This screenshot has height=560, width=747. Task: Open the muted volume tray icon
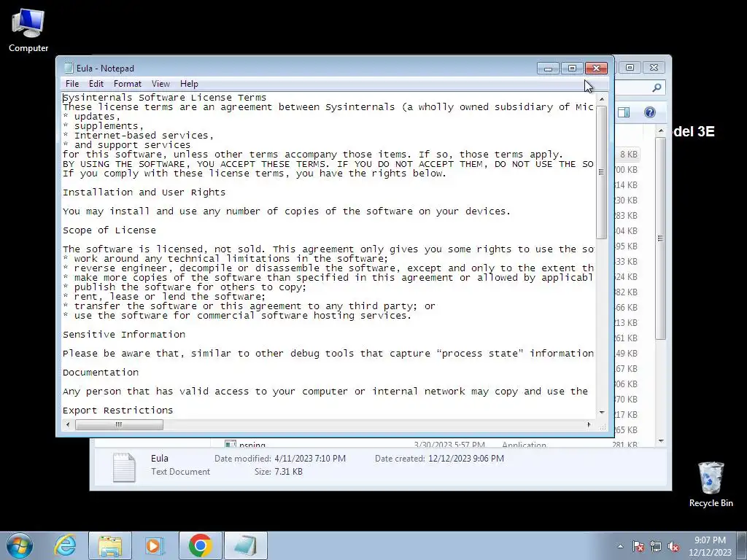[673, 546]
